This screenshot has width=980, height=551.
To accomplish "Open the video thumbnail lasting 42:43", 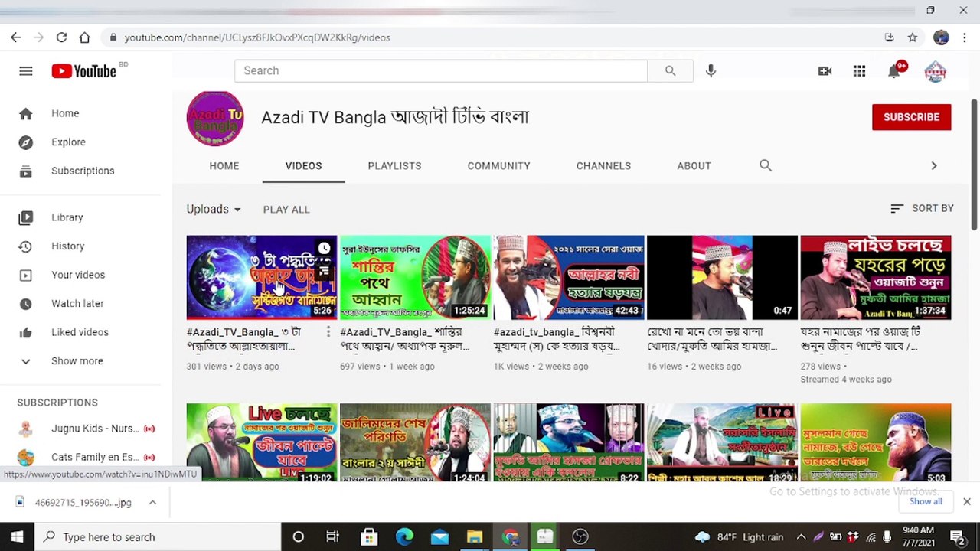I will coord(569,277).
